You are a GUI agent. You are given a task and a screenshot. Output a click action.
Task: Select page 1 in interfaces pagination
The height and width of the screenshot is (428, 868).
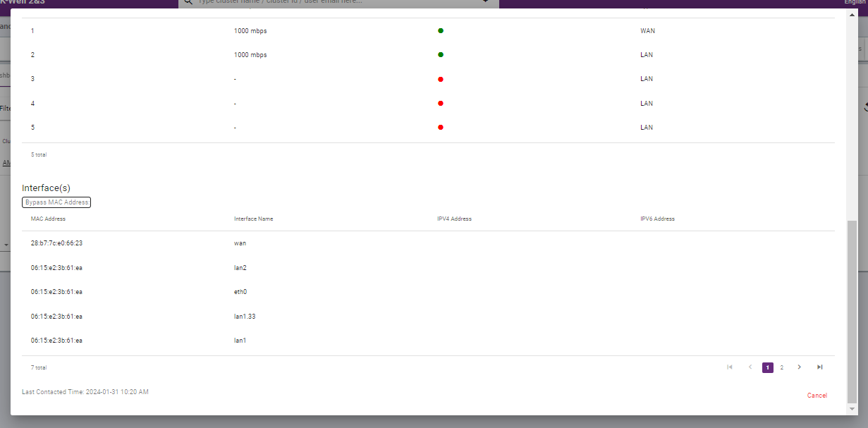coord(768,367)
